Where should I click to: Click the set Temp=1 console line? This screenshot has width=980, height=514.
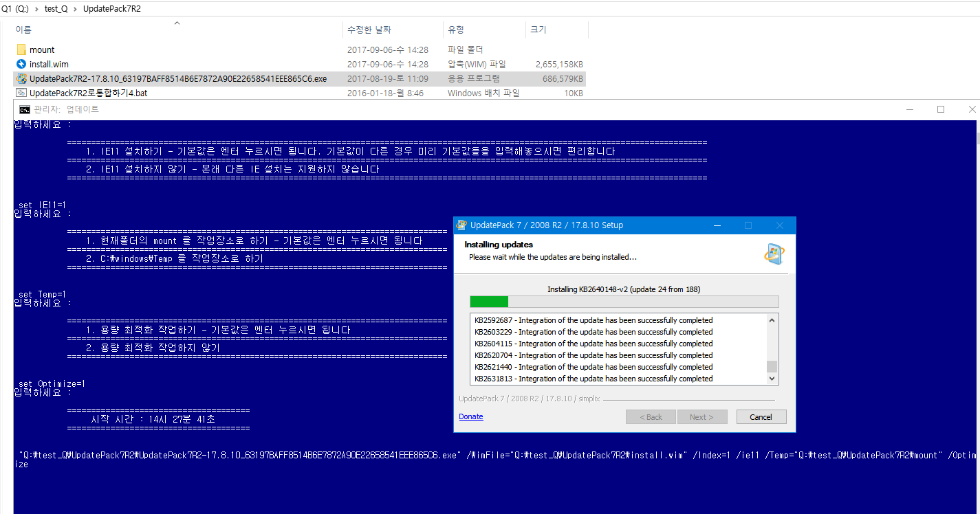(x=42, y=294)
